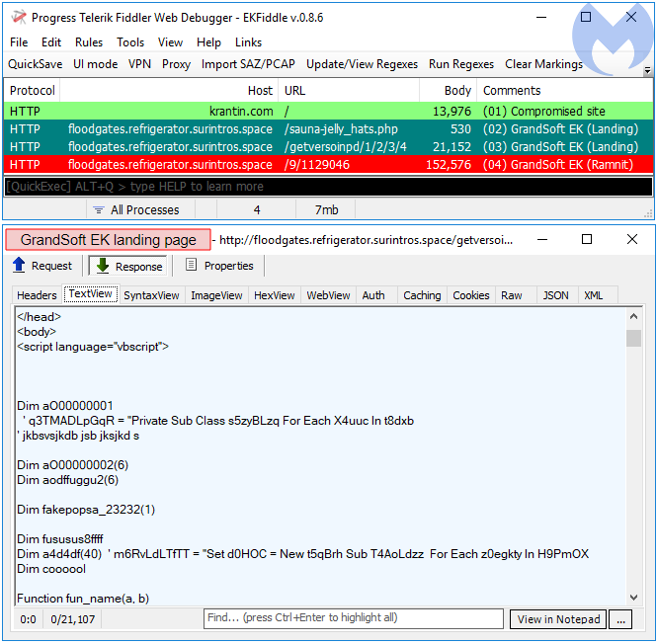The width and height of the screenshot is (657, 644).
Task: Open the Links menu
Action: (248, 42)
